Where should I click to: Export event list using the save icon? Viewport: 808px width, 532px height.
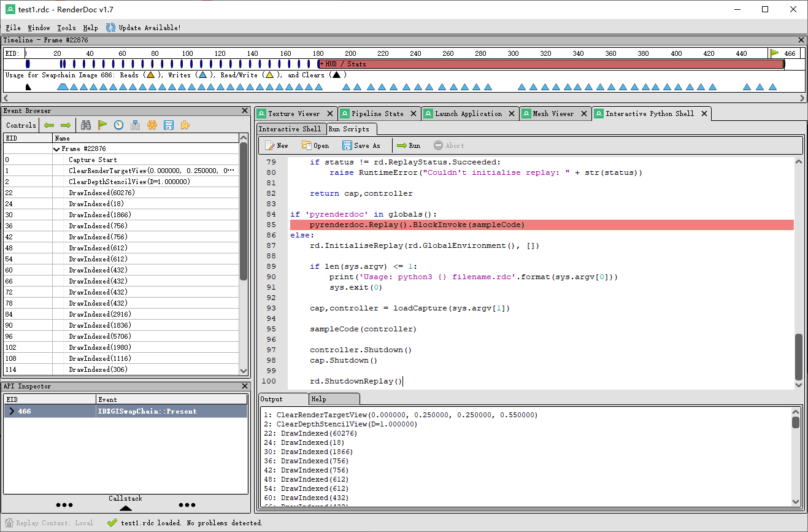(x=168, y=125)
